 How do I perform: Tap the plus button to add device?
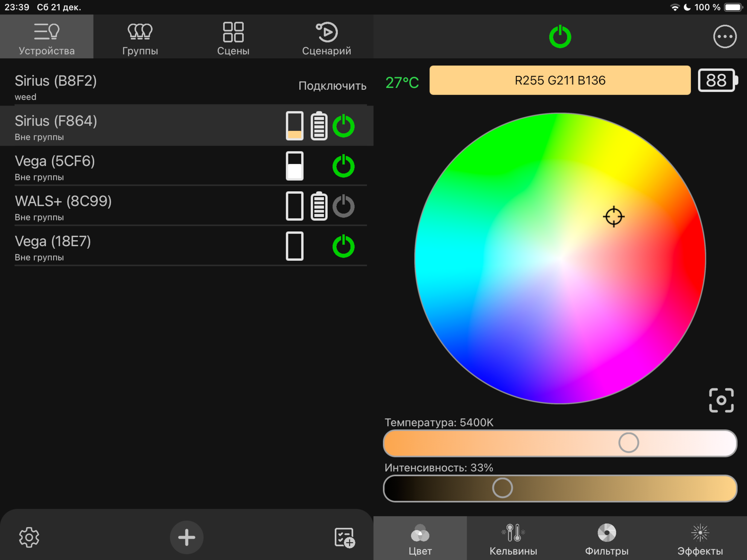186,537
